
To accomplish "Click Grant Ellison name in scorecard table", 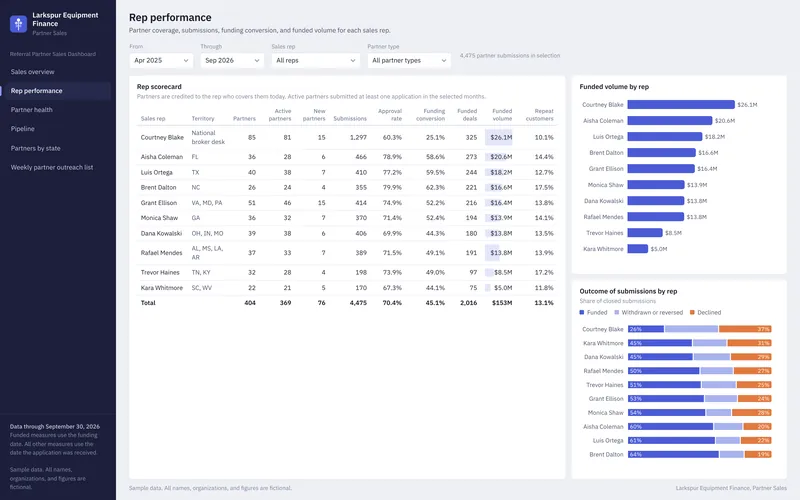I will (x=159, y=203).
